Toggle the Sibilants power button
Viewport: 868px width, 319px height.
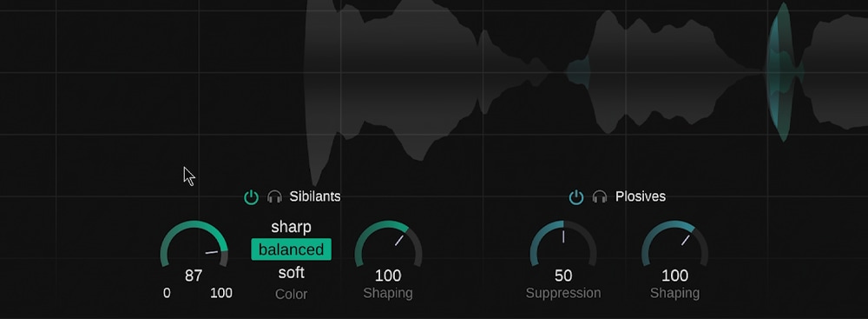pos(252,197)
